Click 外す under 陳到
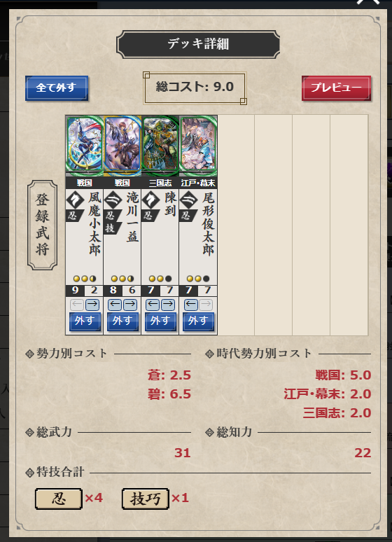The width and height of the screenshot is (392, 542). pos(160,321)
